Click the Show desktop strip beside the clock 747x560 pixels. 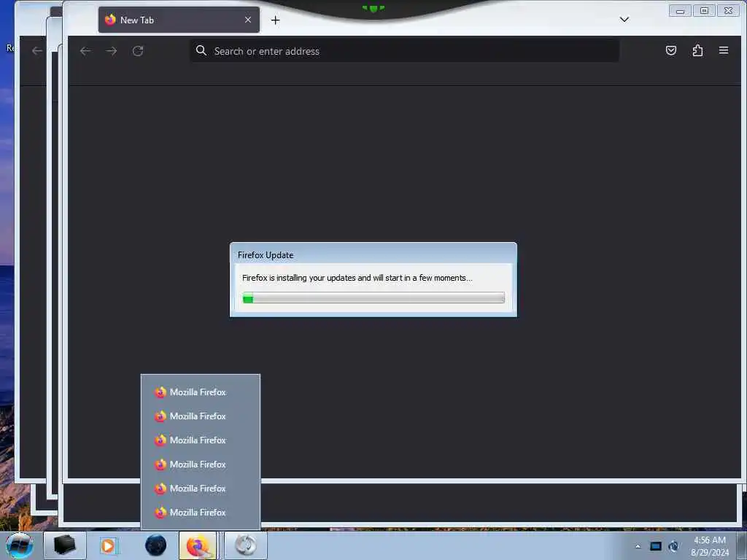(x=742, y=545)
